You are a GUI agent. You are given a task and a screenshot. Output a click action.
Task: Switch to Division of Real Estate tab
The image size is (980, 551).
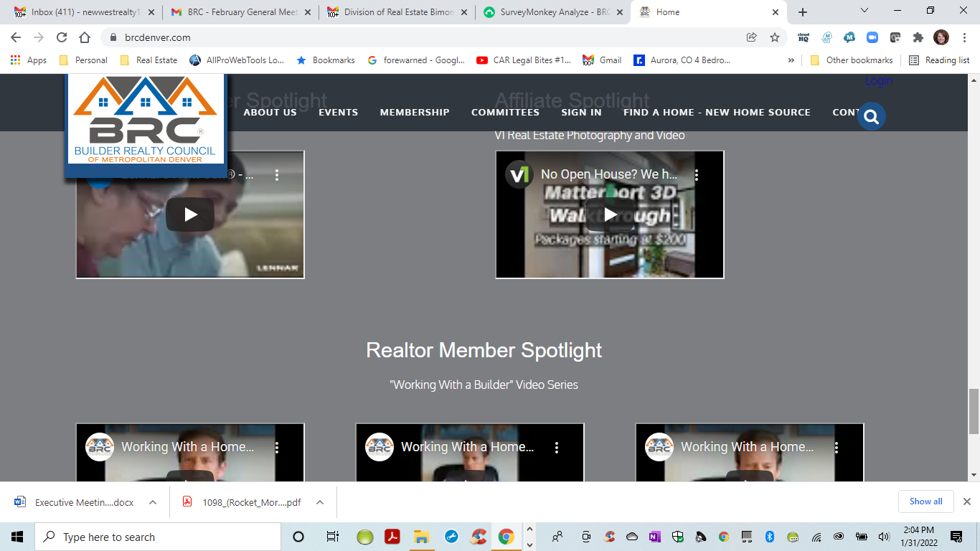click(x=398, y=12)
